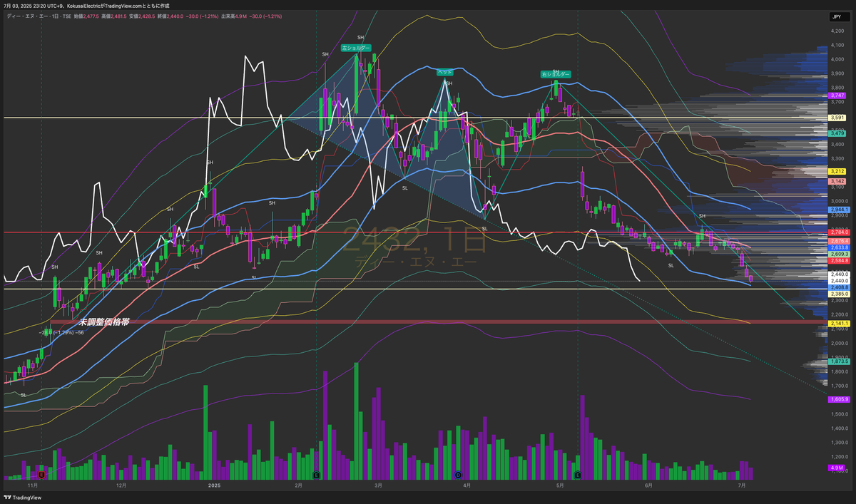Click the 2,385.0 price label
Viewport: 856px width, 504px height.
839,294
